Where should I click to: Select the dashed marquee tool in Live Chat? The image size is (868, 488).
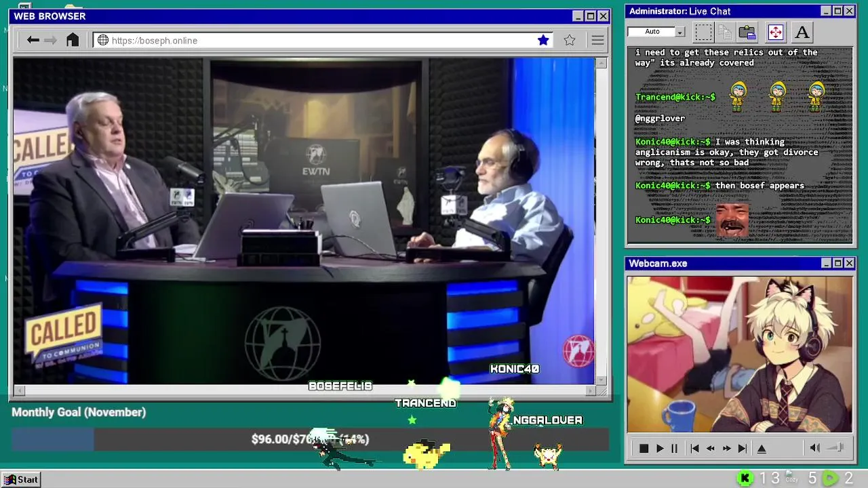(x=703, y=32)
